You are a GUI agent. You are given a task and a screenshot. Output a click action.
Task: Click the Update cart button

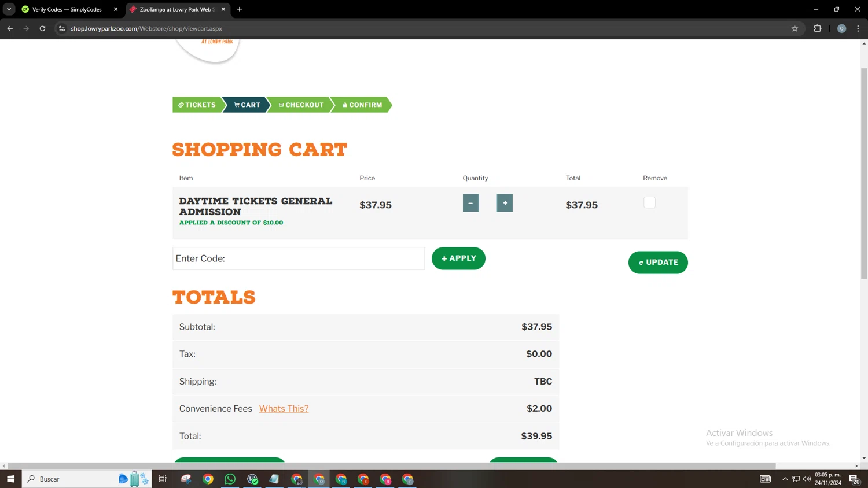point(658,263)
